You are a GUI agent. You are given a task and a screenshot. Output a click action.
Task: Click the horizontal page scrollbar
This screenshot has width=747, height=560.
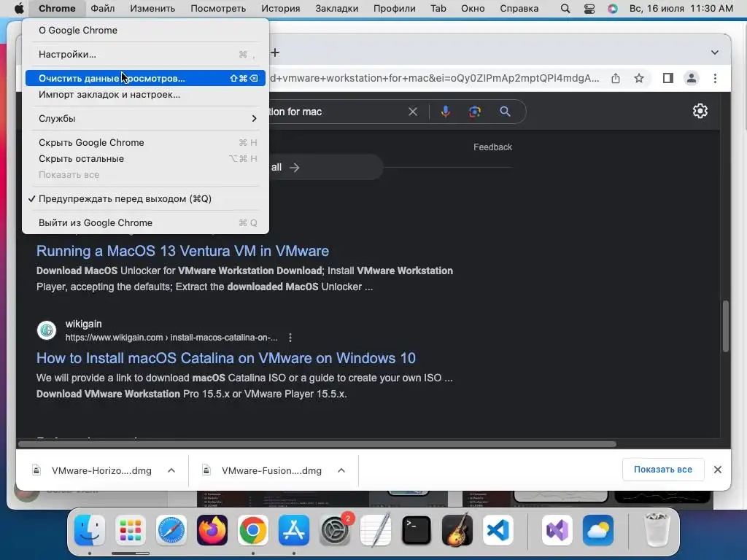pyautogui.click(x=317, y=444)
